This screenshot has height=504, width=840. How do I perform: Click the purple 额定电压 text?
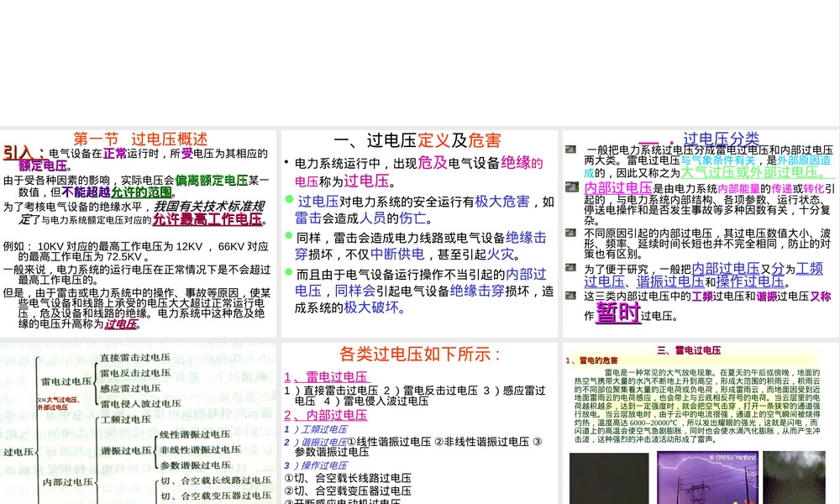pos(44,166)
